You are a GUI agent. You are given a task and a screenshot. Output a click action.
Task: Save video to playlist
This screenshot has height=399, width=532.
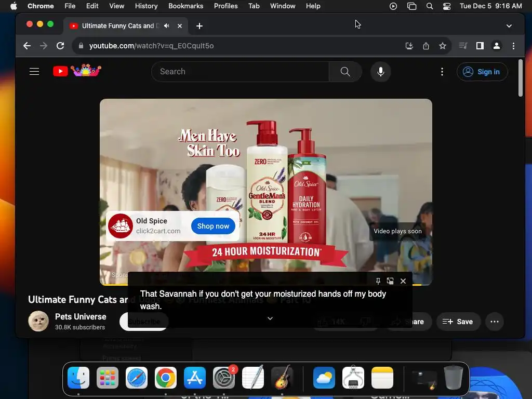tap(458, 322)
